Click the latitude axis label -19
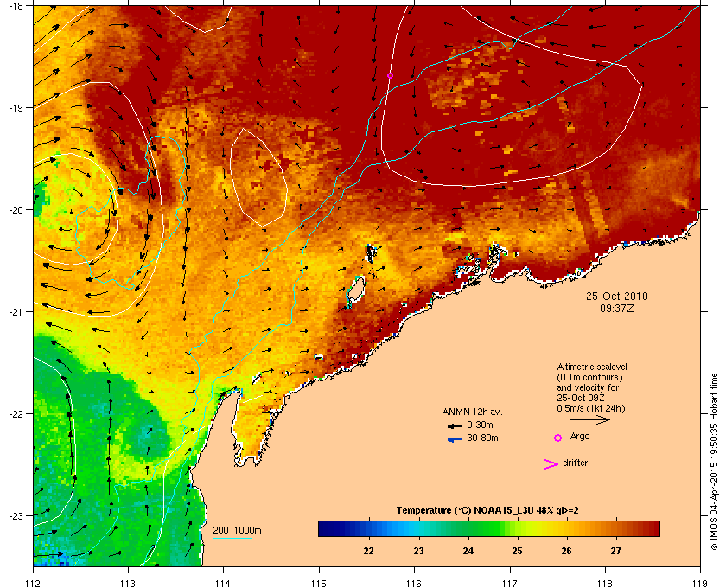 (15, 108)
